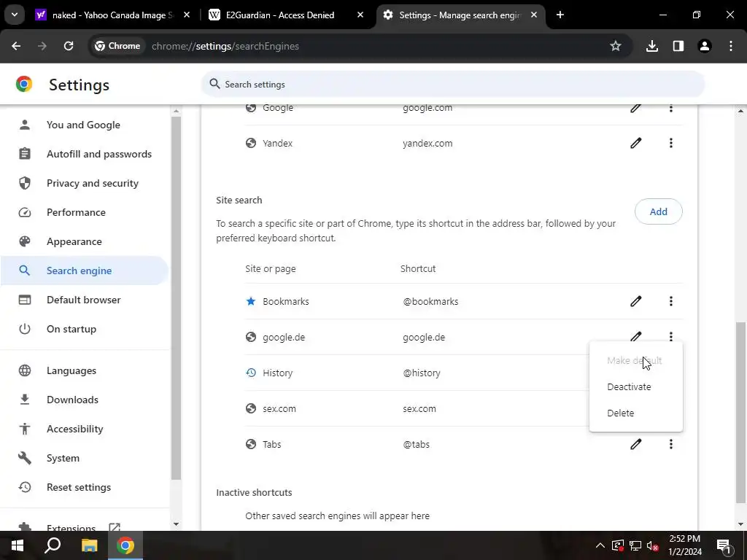Close the E2Guardian tab
The width and height of the screenshot is (747, 560).
(x=360, y=15)
